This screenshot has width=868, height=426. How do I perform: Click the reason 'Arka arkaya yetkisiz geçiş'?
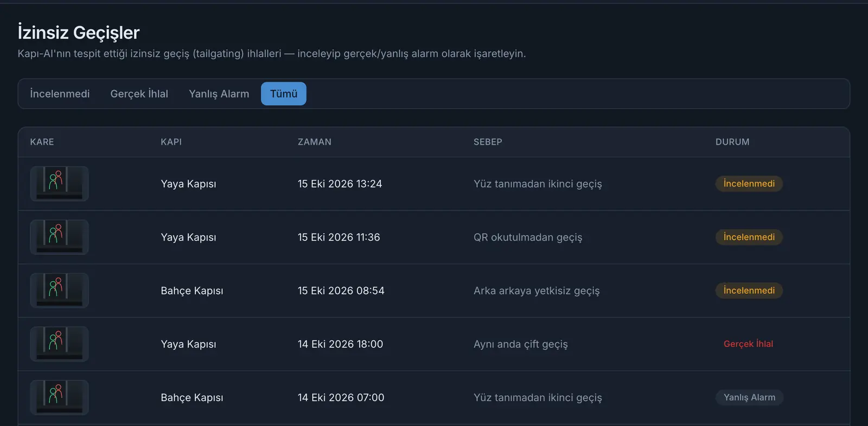(537, 291)
